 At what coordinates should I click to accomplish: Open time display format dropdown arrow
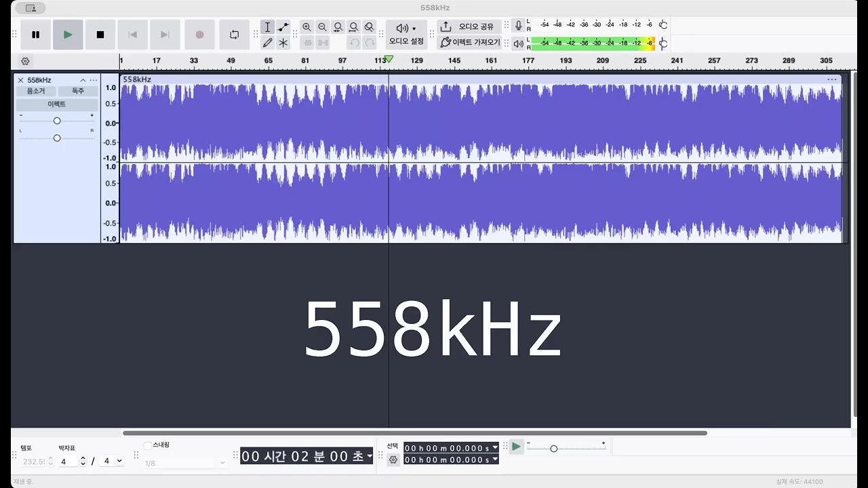[370, 456]
